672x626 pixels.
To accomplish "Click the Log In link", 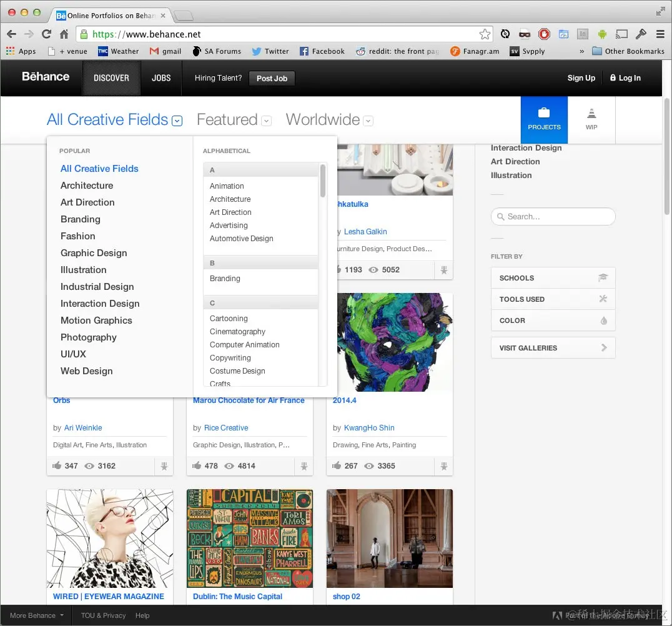I will (625, 78).
